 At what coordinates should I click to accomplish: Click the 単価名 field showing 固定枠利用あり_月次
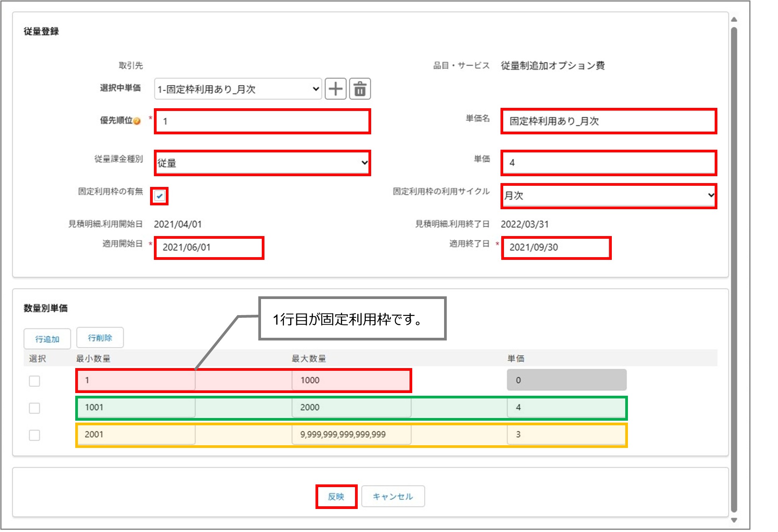pos(608,120)
